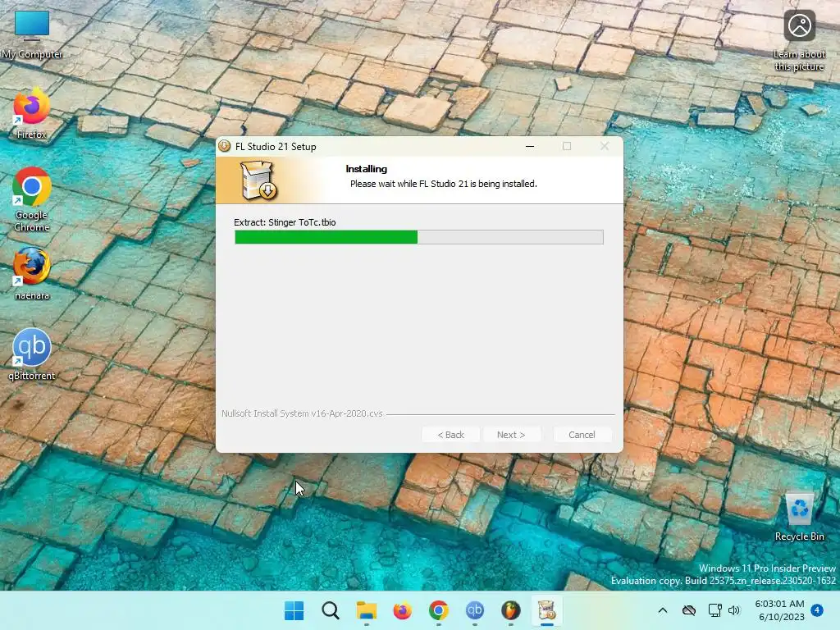Click 'Please wait while FL Studio 21' message
Screen dimensions: 840x630
pyautogui.click(x=444, y=184)
